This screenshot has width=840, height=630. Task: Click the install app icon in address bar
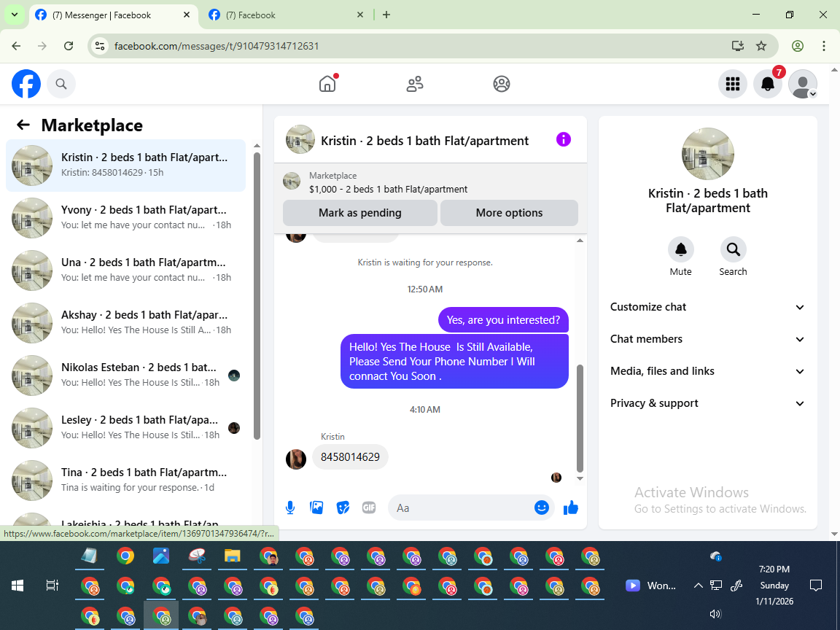[x=738, y=46]
